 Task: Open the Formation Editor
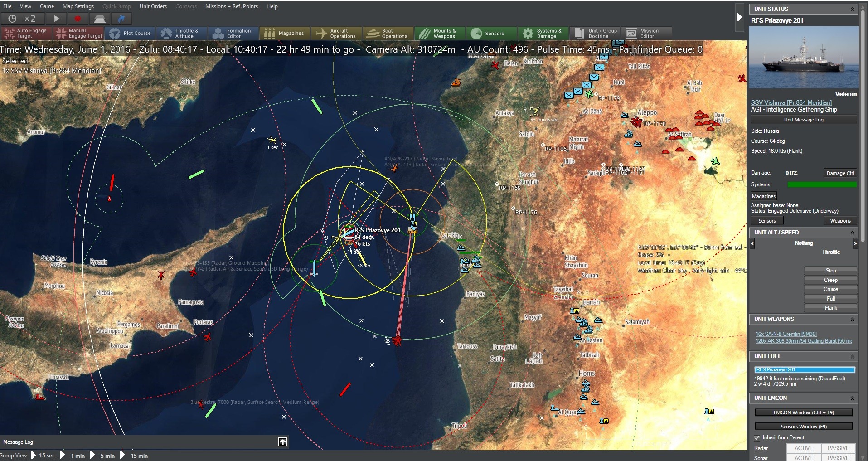233,33
